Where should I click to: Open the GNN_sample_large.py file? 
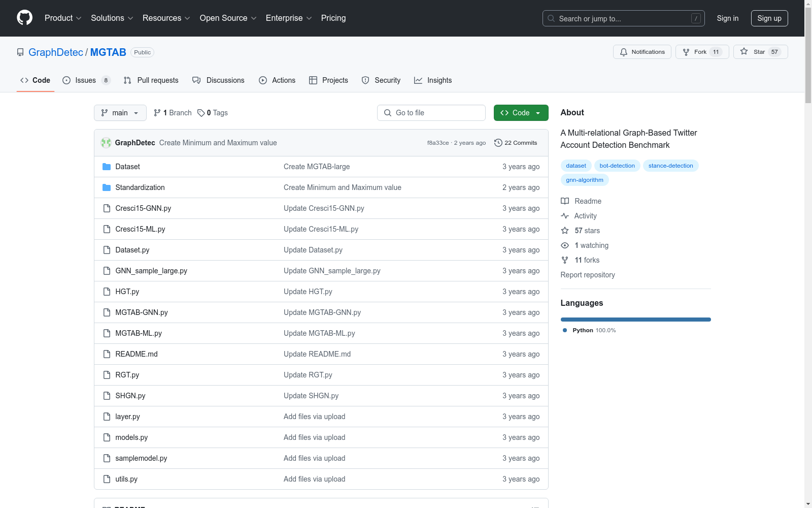(x=151, y=271)
